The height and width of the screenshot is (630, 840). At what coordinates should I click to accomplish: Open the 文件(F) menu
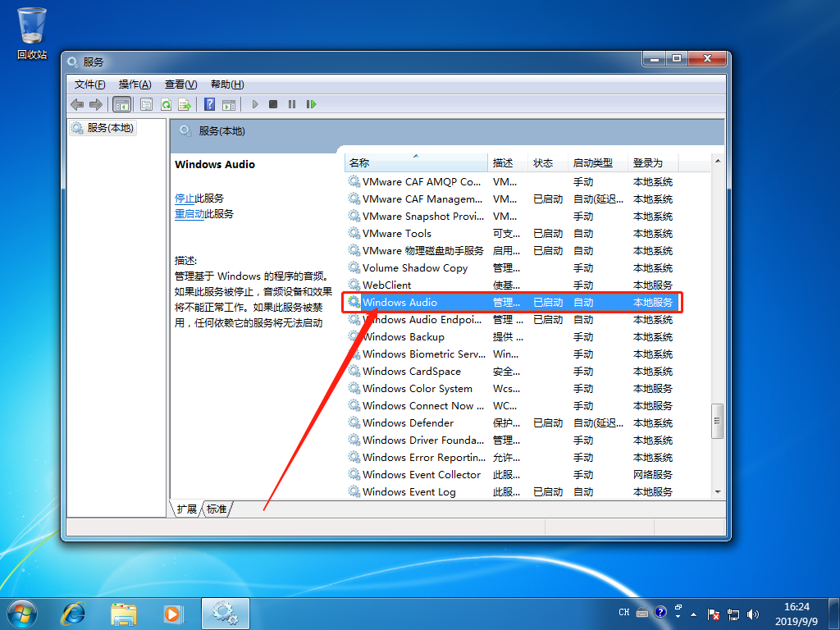[x=89, y=84]
